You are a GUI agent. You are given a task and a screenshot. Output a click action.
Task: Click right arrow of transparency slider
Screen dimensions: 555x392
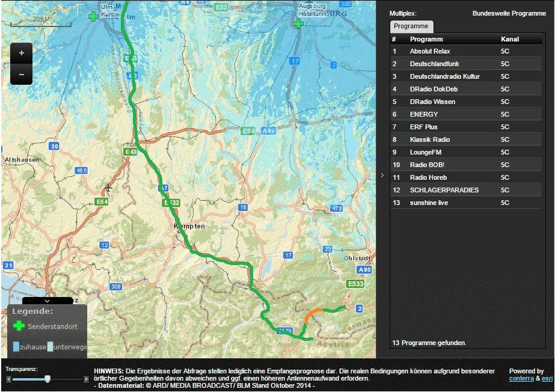point(86,379)
